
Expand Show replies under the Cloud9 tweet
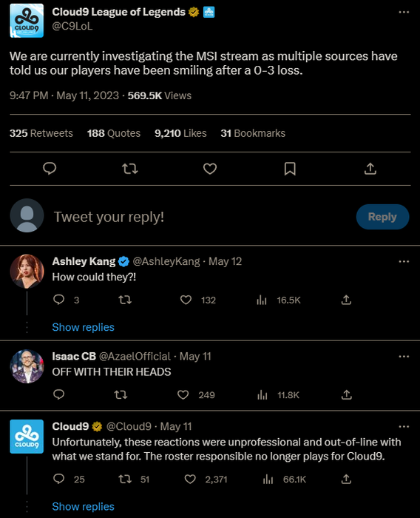point(84,506)
